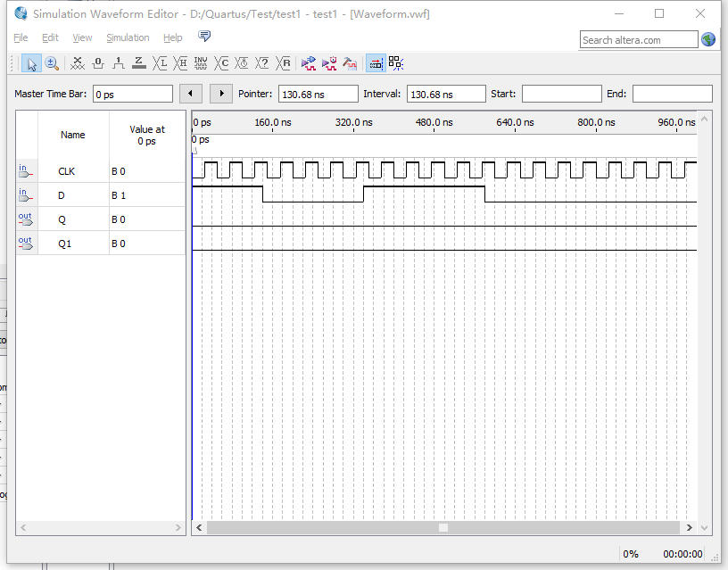Select the Q signal row

[101, 219]
